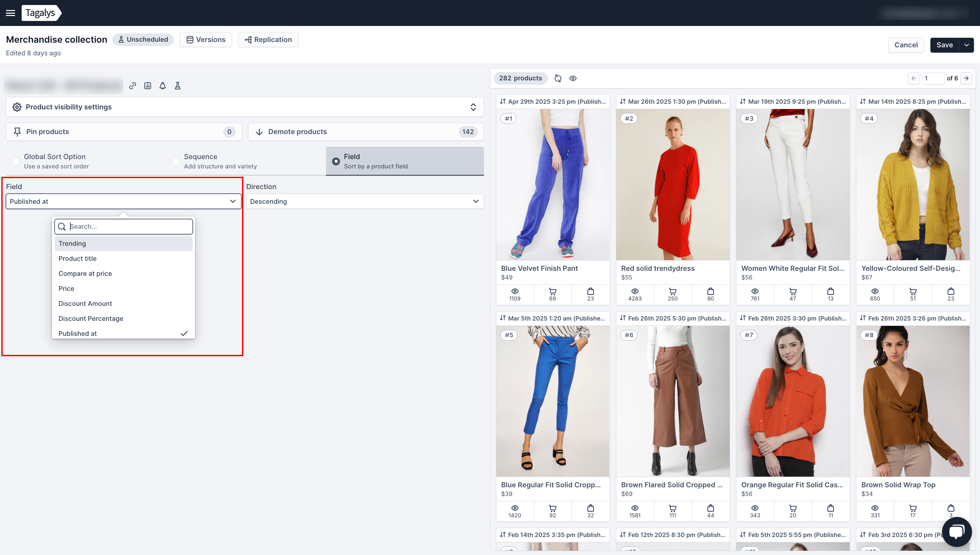Open the Direction dropdown showing Descending

[365, 201]
